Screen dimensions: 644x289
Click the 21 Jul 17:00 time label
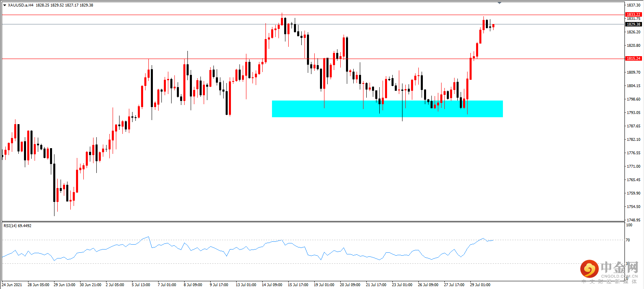pyautogui.click(x=376, y=285)
